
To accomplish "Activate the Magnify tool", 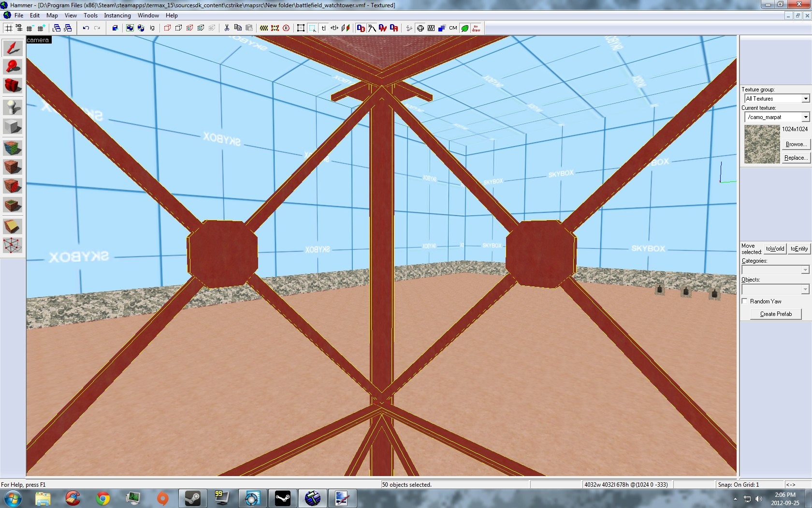I will [x=13, y=67].
